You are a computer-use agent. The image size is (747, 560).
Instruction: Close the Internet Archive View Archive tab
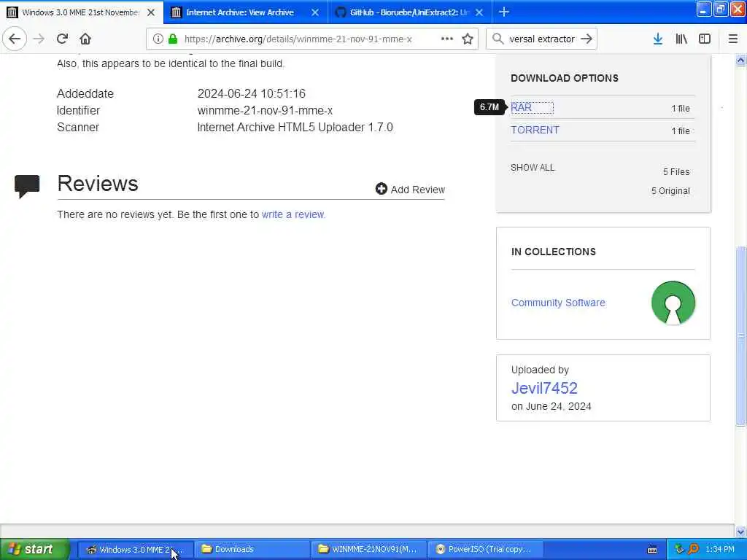click(315, 12)
